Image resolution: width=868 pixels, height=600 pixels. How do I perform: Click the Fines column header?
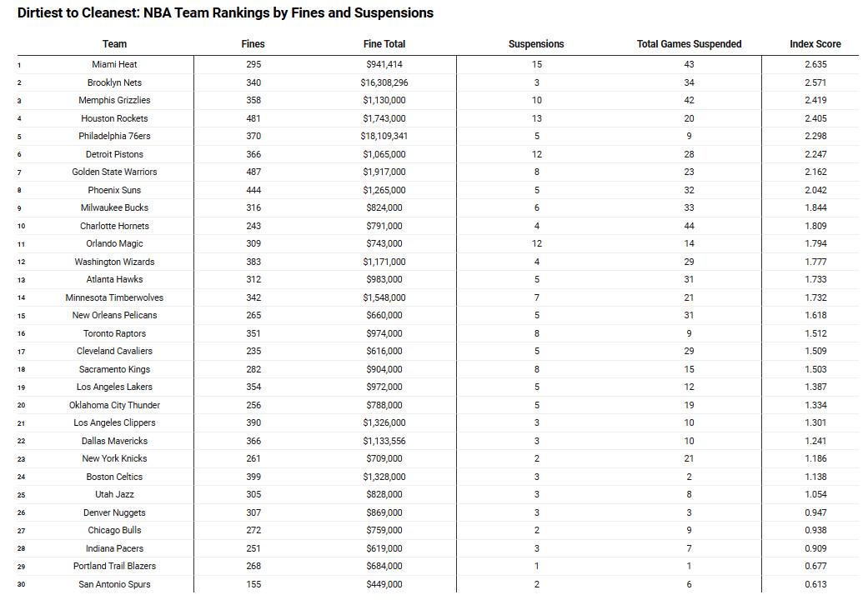point(253,44)
